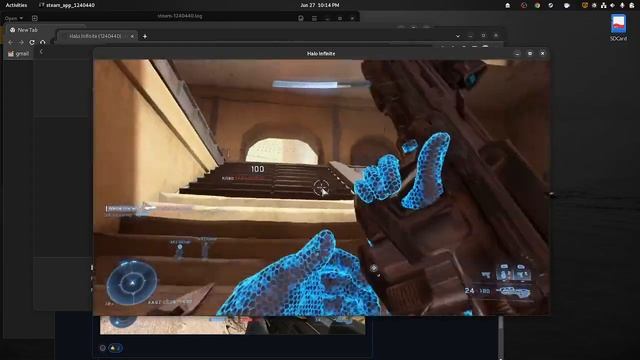
Task: Expand the browser tab search dropdown arrow
Action: pos(458,36)
